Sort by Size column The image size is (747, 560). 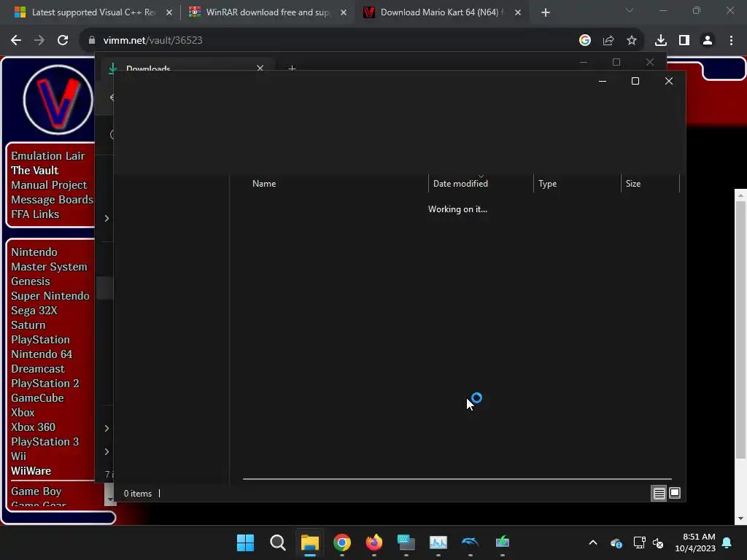[x=632, y=184]
